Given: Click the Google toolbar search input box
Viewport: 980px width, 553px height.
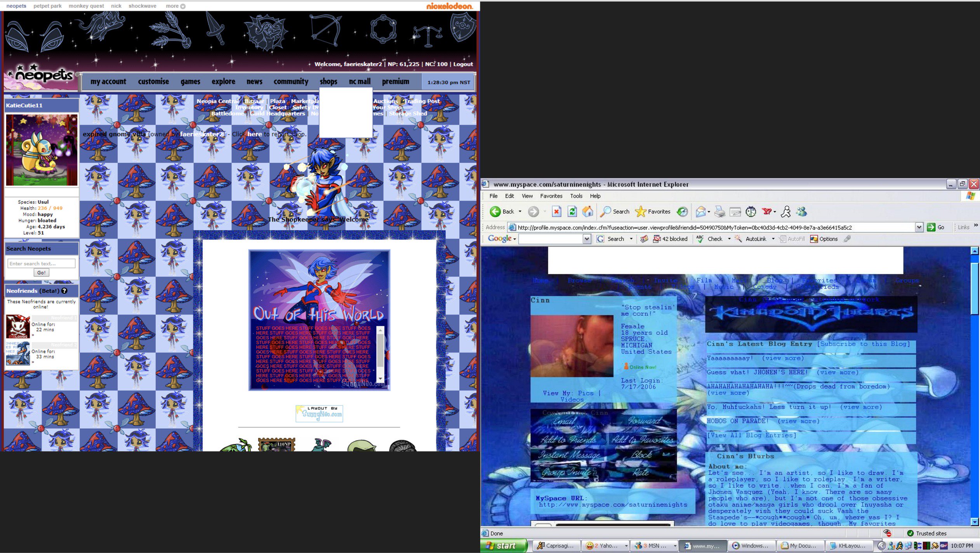Looking at the screenshot, I should (x=551, y=239).
